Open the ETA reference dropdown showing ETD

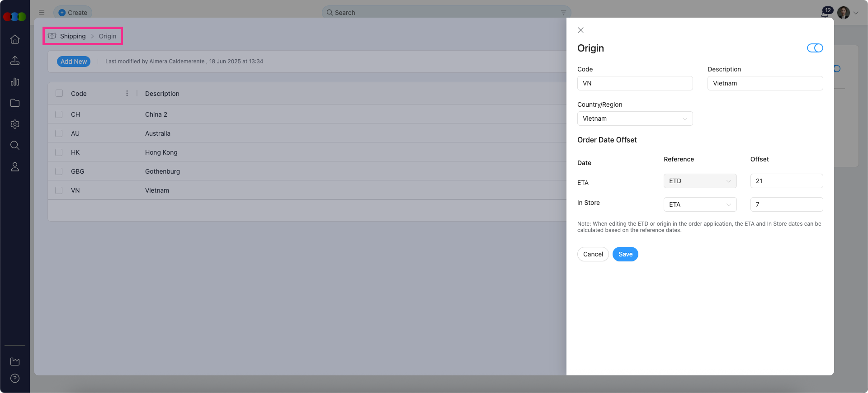pyautogui.click(x=700, y=181)
